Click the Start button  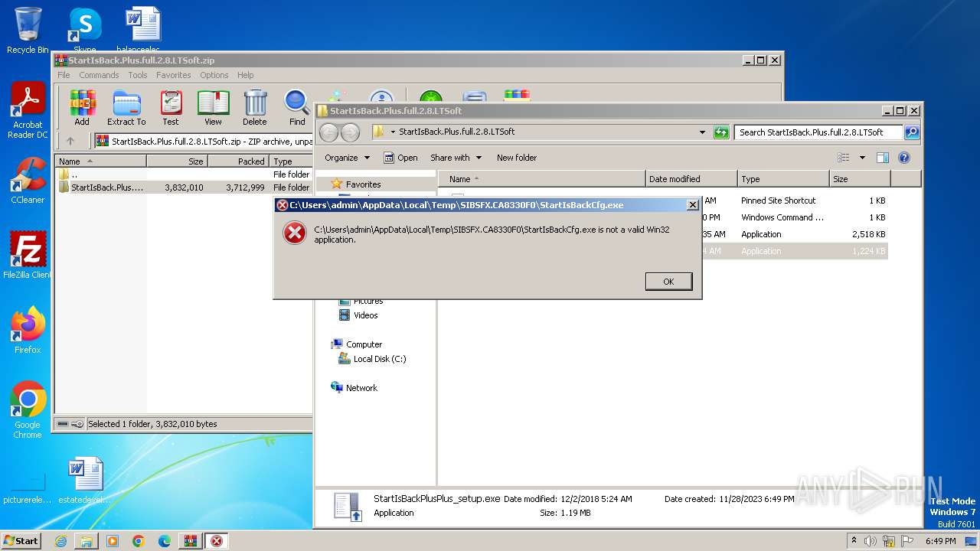(x=21, y=540)
